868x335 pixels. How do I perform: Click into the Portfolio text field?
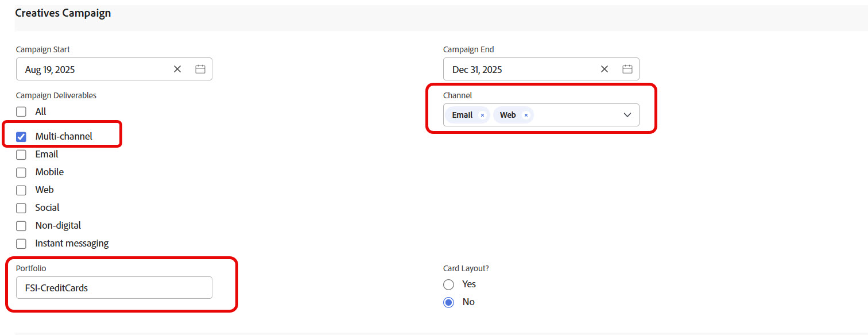click(114, 288)
